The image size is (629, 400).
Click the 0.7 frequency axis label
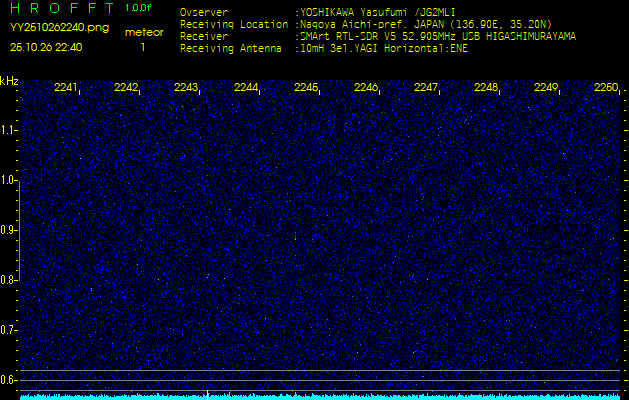[9, 330]
